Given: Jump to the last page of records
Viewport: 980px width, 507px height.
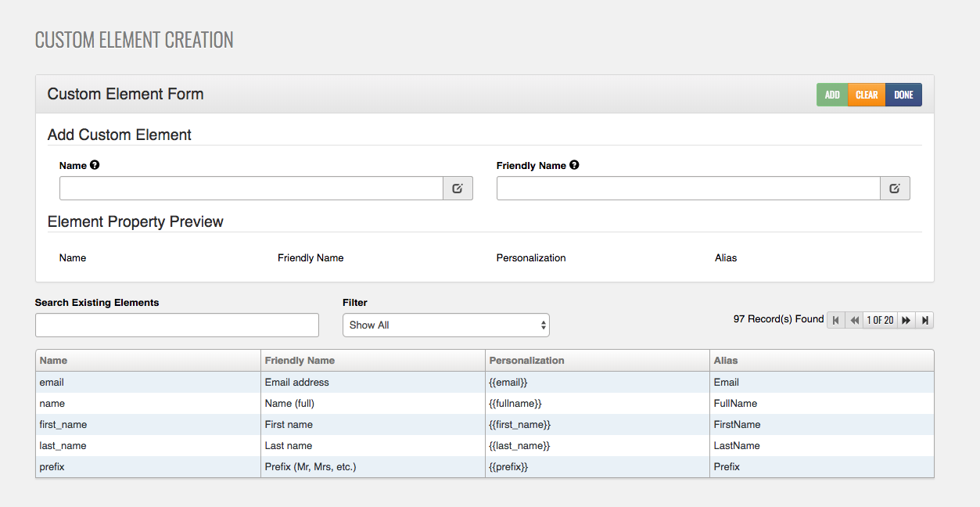Looking at the screenshot, I should 925,320.
